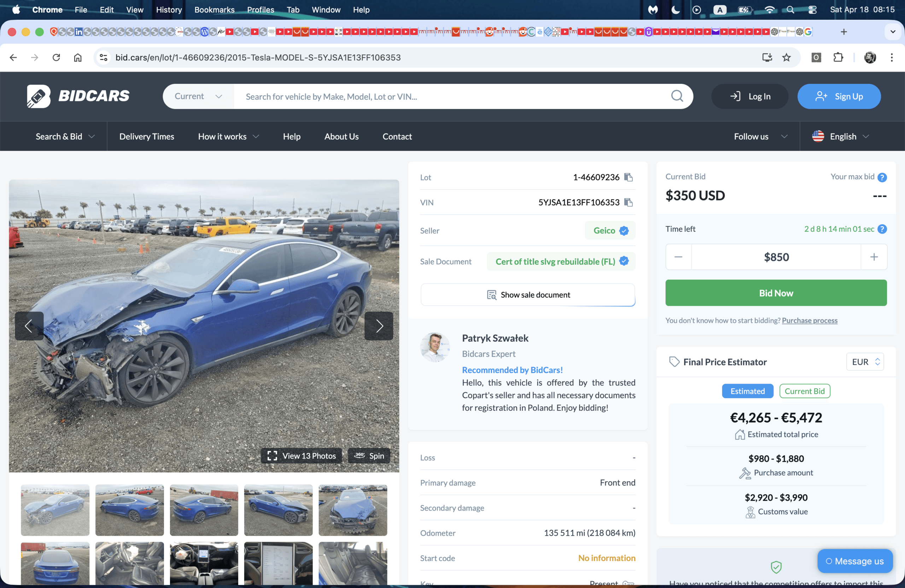Screen dimensions: 905x588
Task: Click the Geico seller badge
Action: (610, 231)
